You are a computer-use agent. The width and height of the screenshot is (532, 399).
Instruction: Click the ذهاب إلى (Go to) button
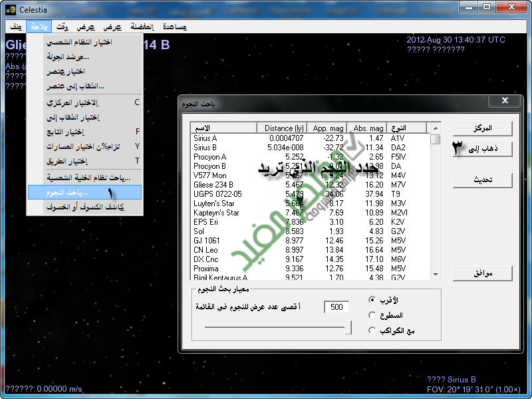click(x=483, y=149)
